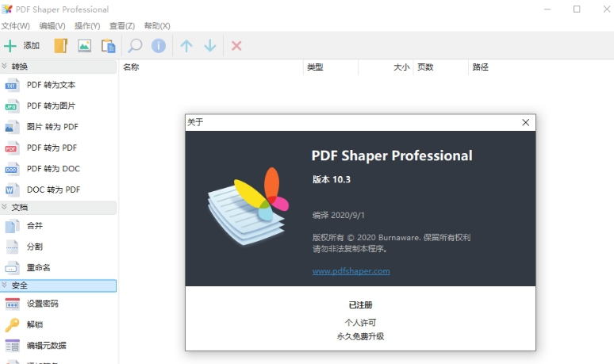Image resolution: width=614 pixels, height=364 pixels.
Task: Click the 名称 column header
Action: [x=132, y=67]
